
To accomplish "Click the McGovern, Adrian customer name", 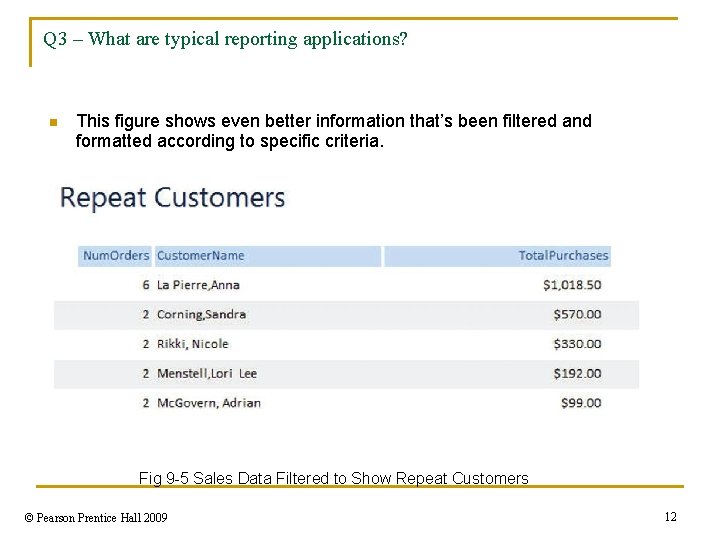I will [208, 403].
